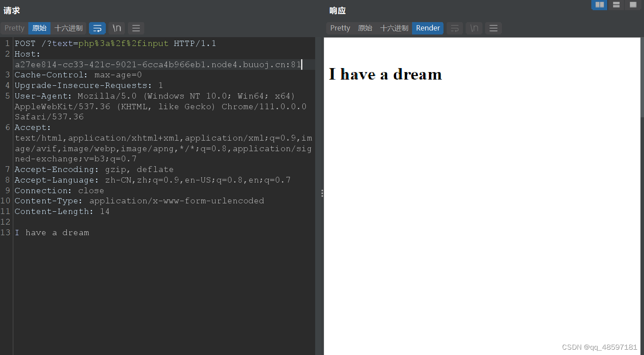This screenshot has width=644, height=355.
Task: Click the User-Agent header line
Action: 161,107
